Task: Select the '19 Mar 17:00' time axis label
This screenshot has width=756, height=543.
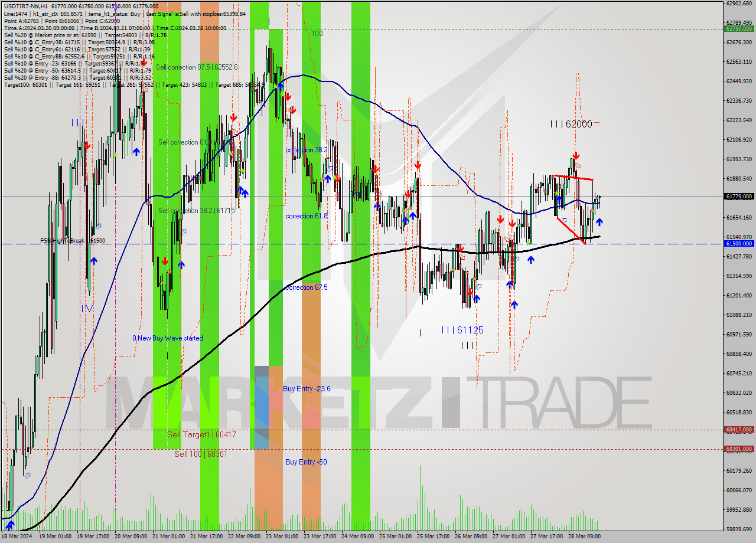Action: (x=93, y=537)
